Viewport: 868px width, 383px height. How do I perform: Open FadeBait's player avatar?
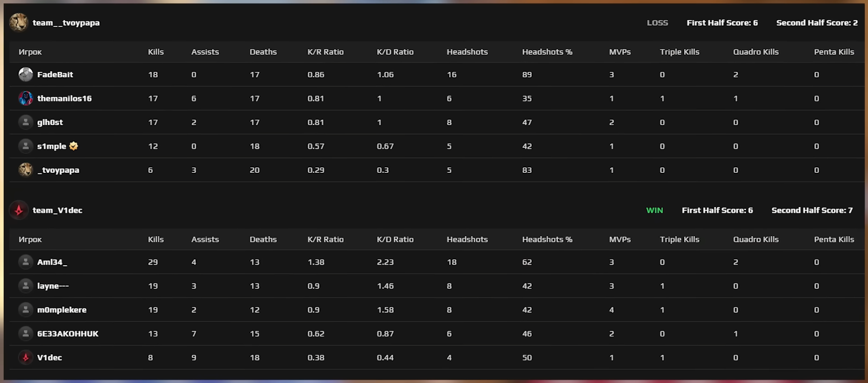coord(25,74)
